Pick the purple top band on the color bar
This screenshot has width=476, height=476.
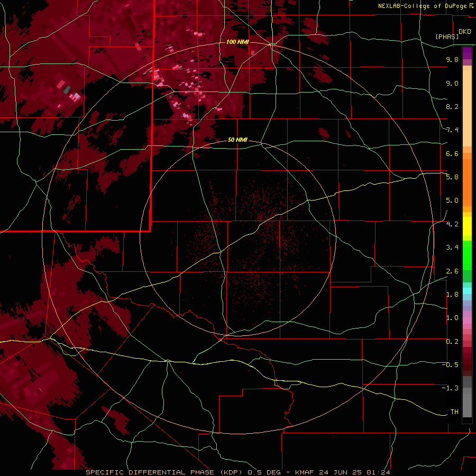click(467, 52)
